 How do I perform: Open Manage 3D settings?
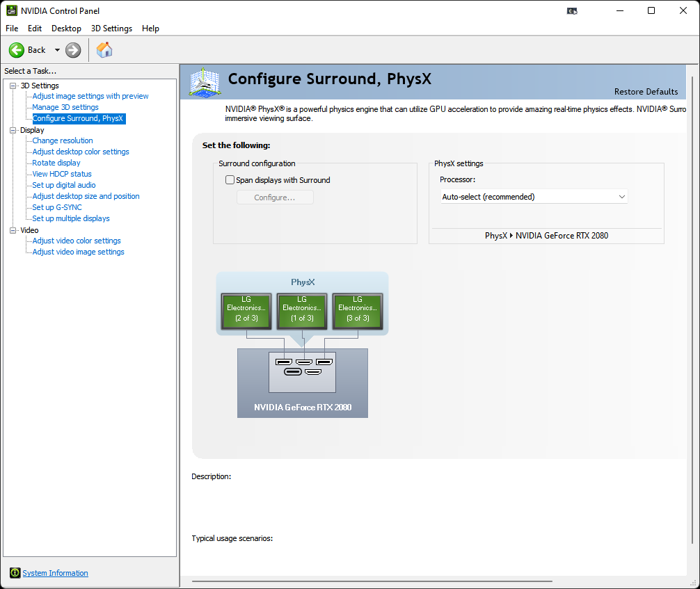point(65,107)
